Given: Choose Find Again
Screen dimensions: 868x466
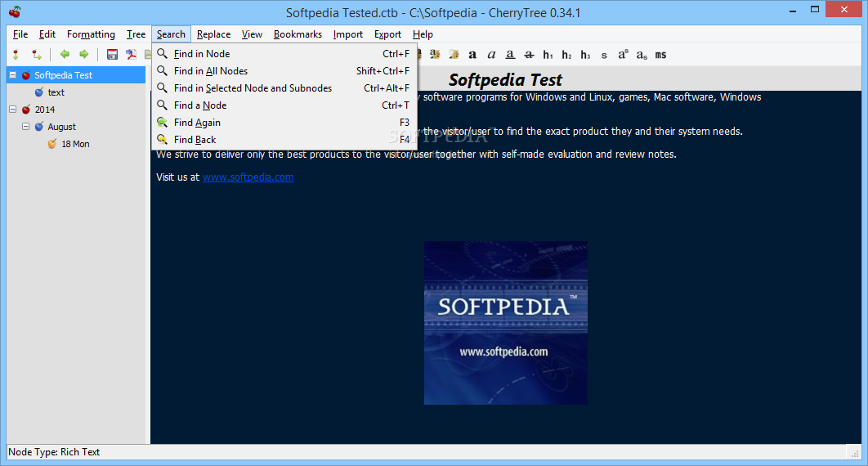Looking at the screenshot, I should coord(284,123).
